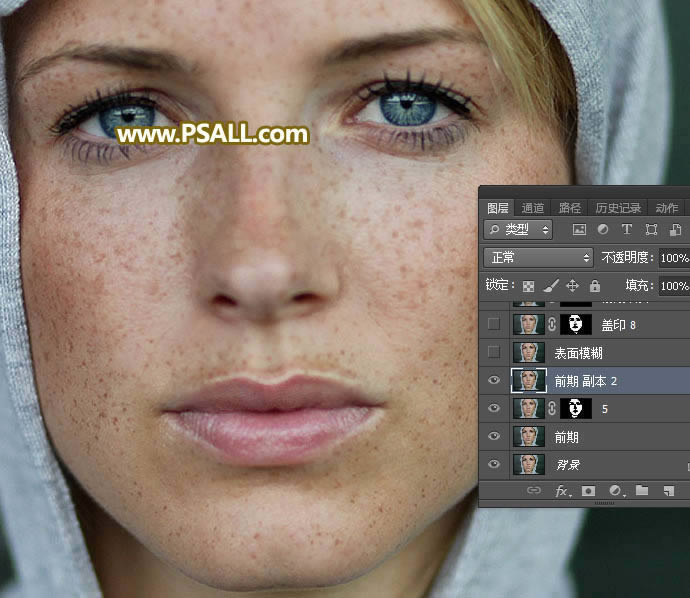
Task: Create new adjustment layer from bottom bar
Action: pyautogui.click(x=614, y=491)
